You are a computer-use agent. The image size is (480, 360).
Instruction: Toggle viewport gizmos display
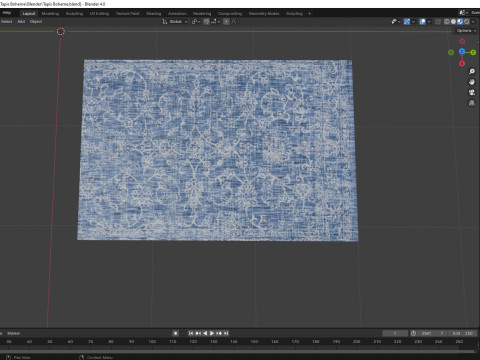click(x=407, y=22)
